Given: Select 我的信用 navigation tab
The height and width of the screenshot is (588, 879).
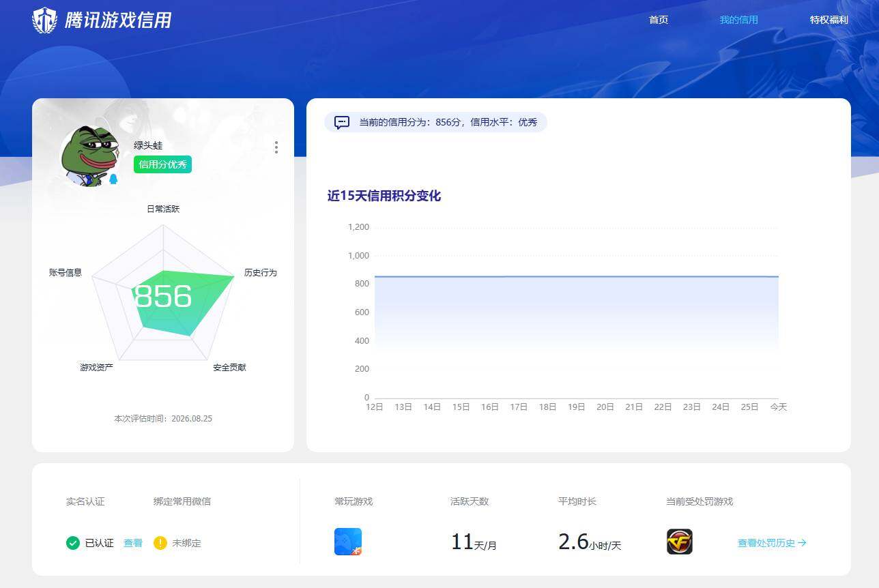Looking at the screenshot, I should point(739,20).
